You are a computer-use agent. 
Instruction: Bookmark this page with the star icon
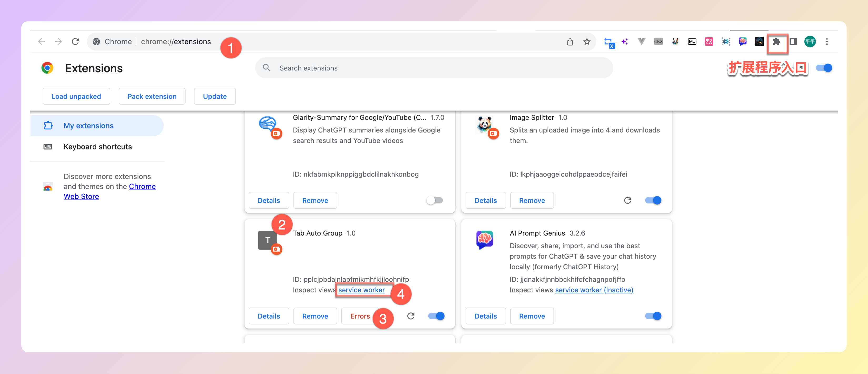tap(587, 42)
